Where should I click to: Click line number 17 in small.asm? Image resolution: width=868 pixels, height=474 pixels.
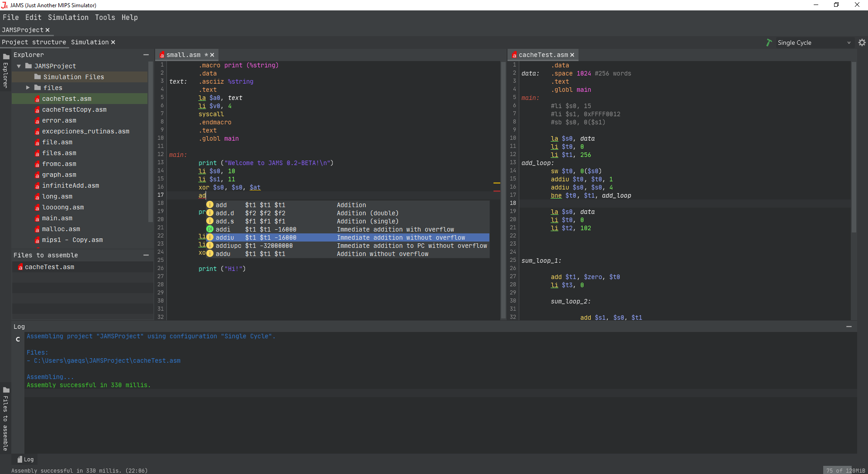(161, 195)
